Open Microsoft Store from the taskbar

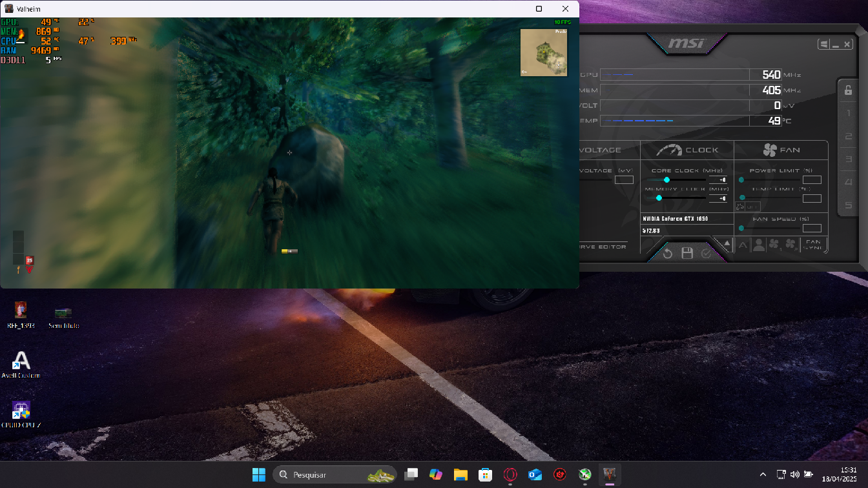coord(486,474)
